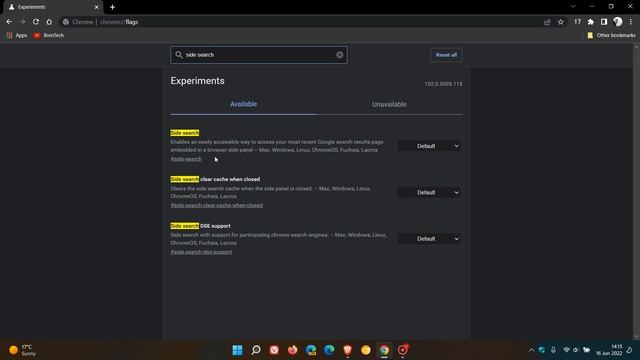Open the Other bookmarks folder
Screen dimensions: 640x360
coord(611,36)
